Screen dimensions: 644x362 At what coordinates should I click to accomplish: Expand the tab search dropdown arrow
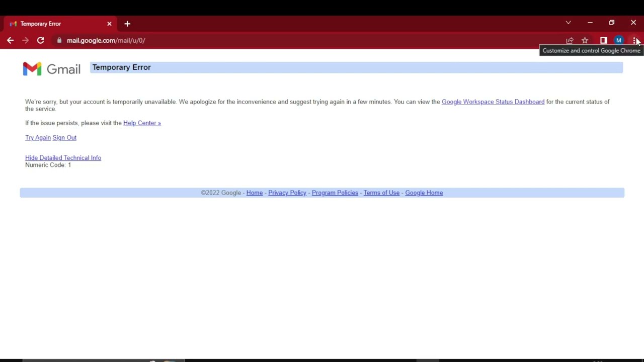pos(568,23)
